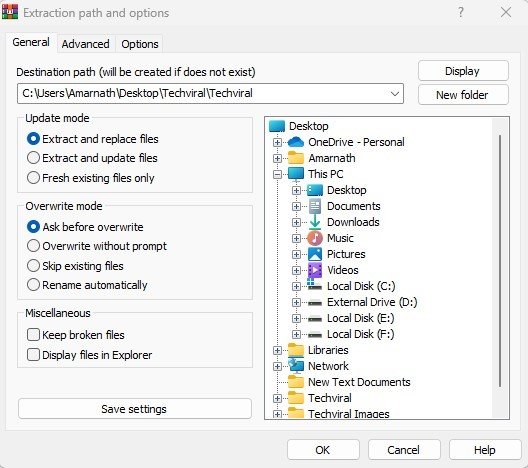Click the New folder button
This screenshot has width=528, height=468.
pos(463,95)
